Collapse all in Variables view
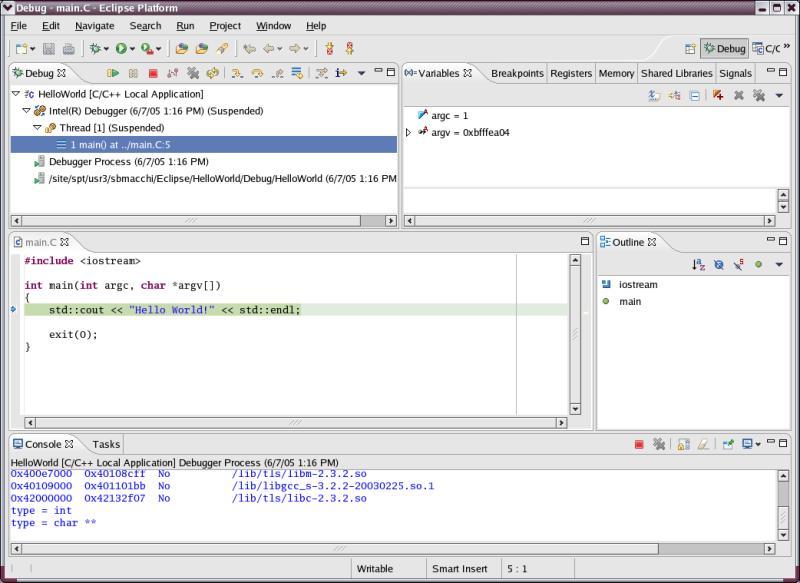The width and height of the screenshot is (800, 583). click(694, 95)
